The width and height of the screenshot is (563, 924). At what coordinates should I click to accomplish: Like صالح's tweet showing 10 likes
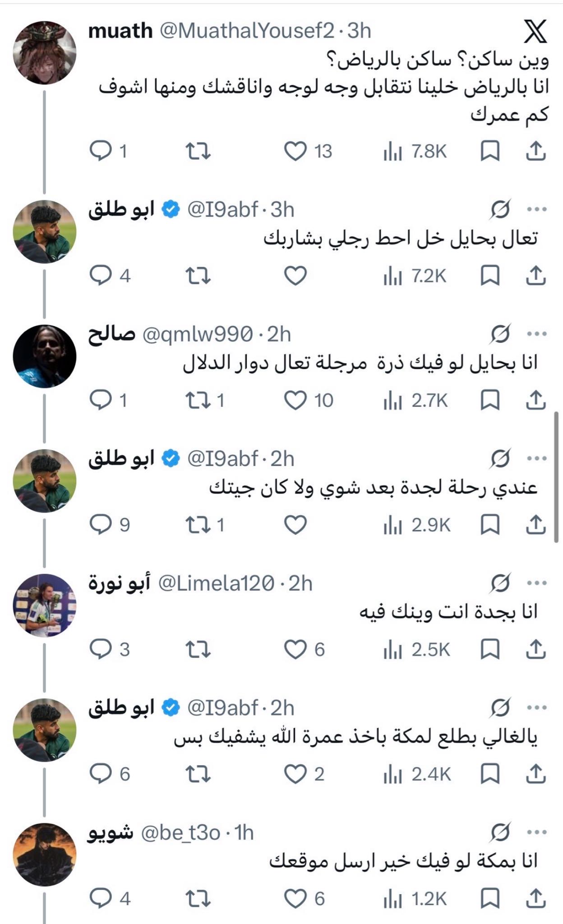point(309,400)
